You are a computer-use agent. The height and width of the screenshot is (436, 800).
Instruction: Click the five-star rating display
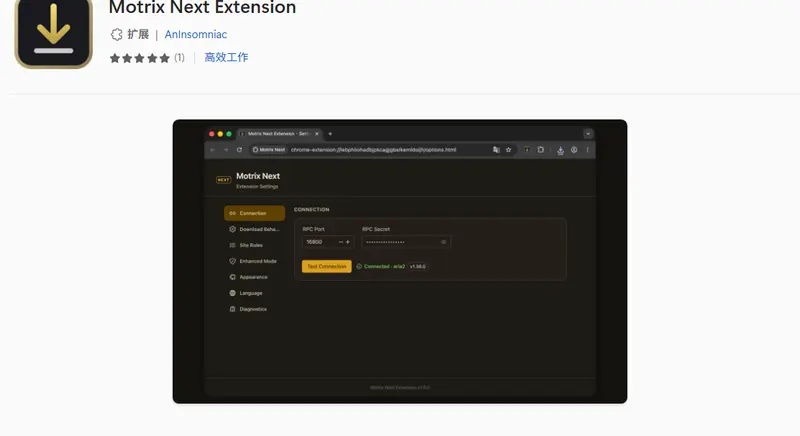140,58
